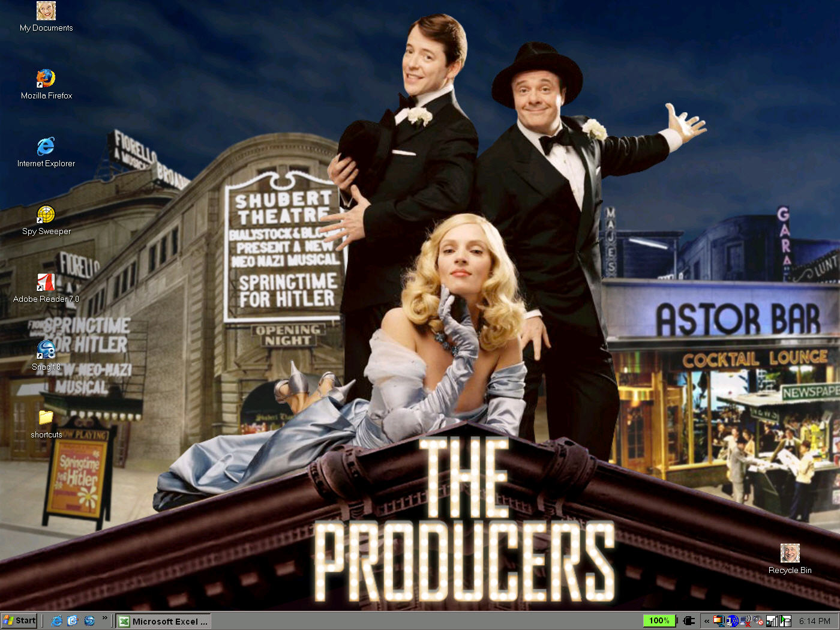Click the 100% battery level indicator
Screen dimensions: 840x630
[659, 621]
